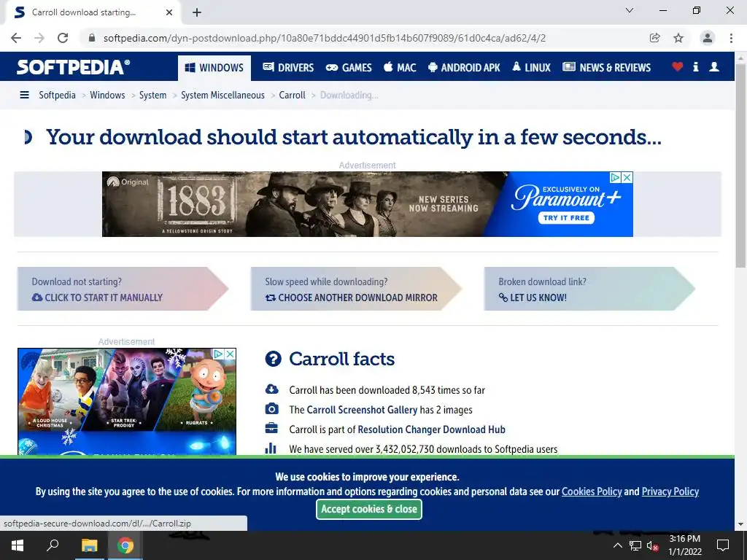Open System breadcrumb link
The width and height of the screenshot is (747, 560).
point(153,95)
